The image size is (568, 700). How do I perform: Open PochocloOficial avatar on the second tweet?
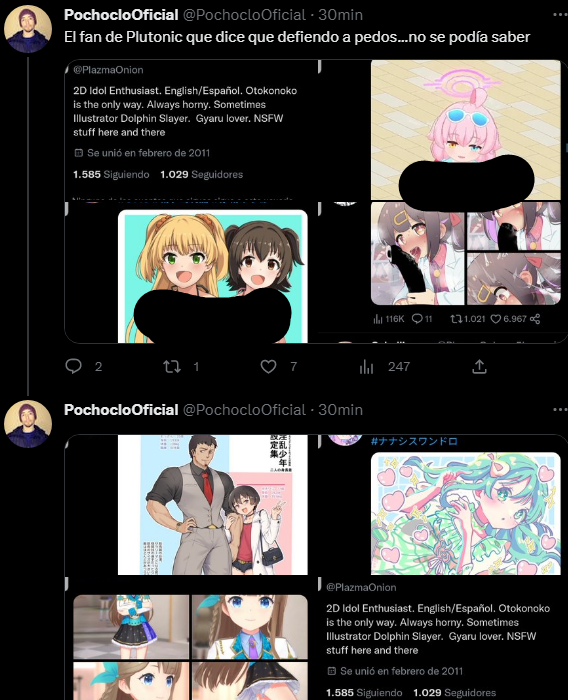28,424
